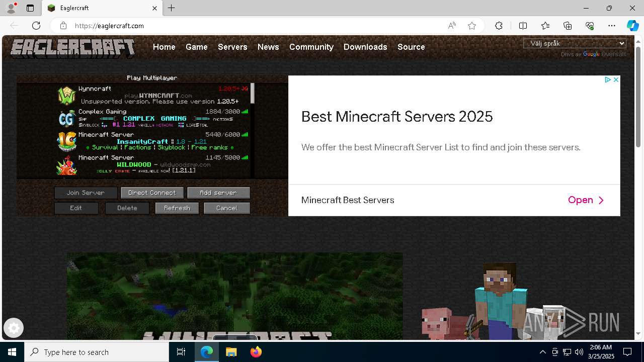
Task: Open the Collections icon
Action: click(x=568, y=26)
